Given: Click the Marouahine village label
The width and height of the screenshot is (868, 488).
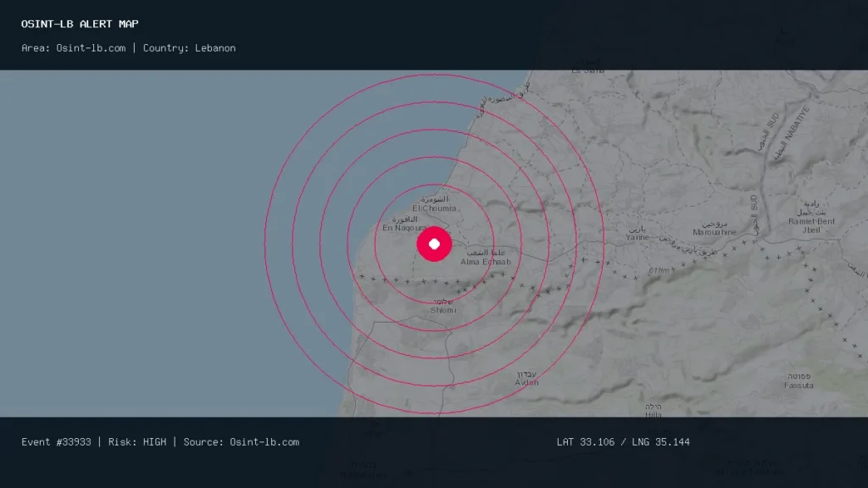Looking at the screenshot, I should (x=715, y=228).
